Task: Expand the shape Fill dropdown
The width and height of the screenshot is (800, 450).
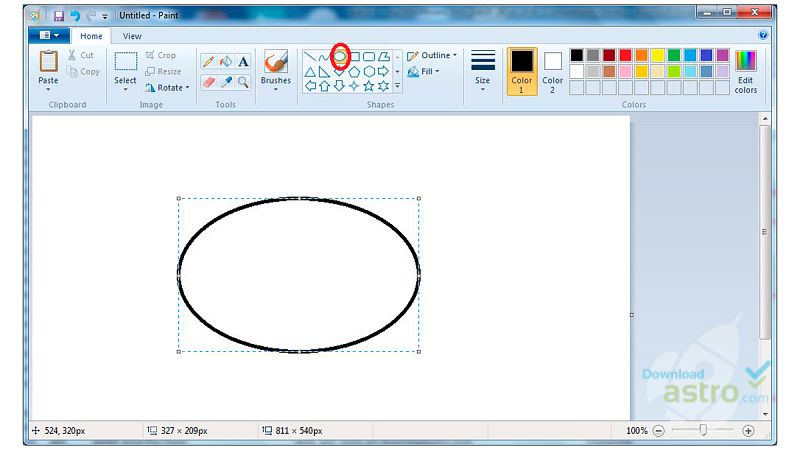Action: pos(425,72)
